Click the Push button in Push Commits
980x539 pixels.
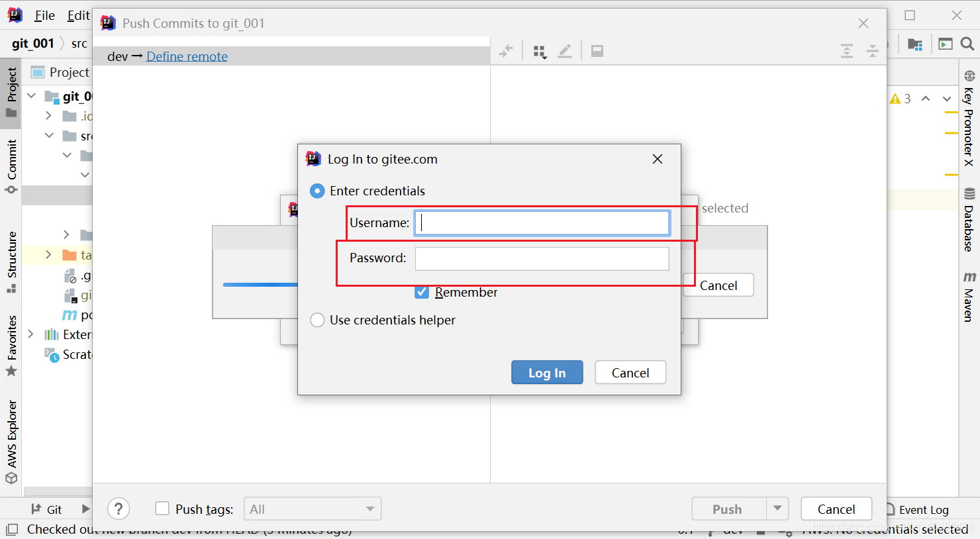727,509
